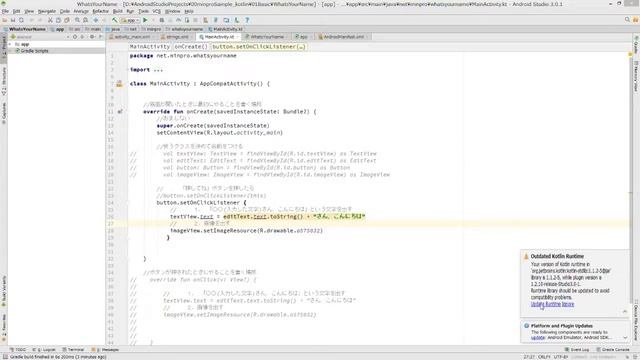Select Gradle Scripts in project tree
640x360 pixels.
[x=34, y=51]
